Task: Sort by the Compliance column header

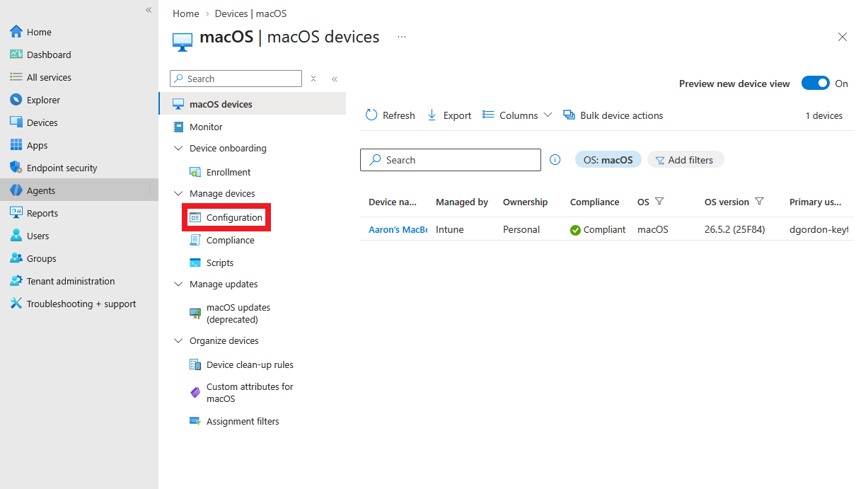Action: pos(594,202)
